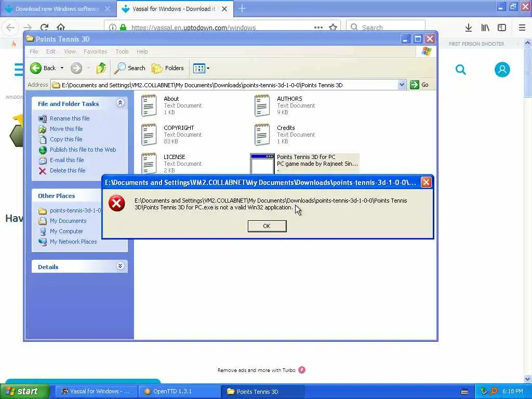This screenshot has width=532, height=399.
Task: Click the Go button beside the Address bar
Action: click(419, 85)
